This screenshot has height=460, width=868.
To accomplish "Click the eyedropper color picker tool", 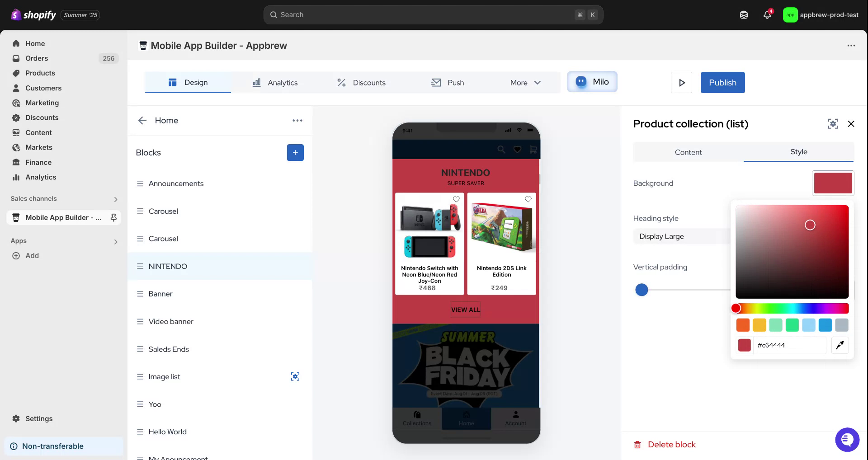I will point(840,345).
